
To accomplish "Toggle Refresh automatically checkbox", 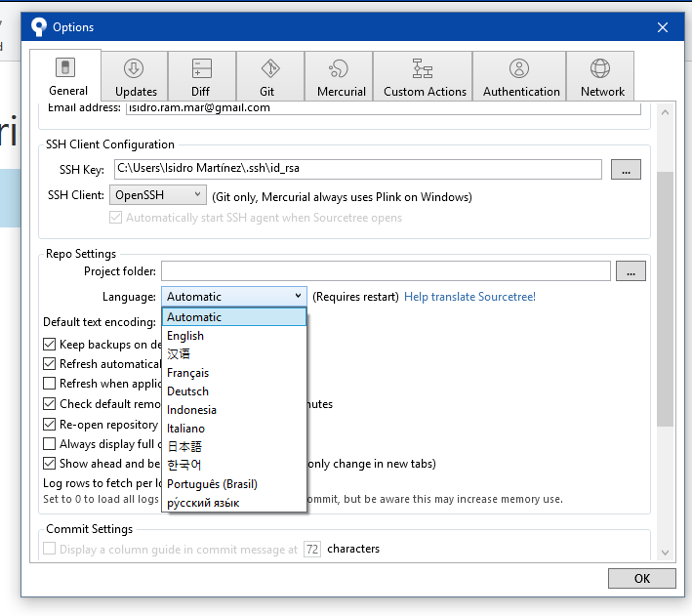I will tap(50, 363).
